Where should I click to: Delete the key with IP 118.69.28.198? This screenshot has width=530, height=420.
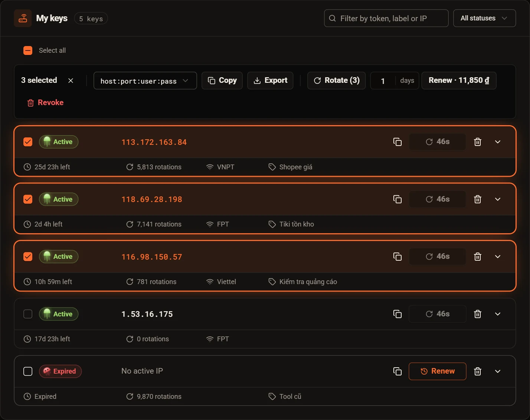pyautogui.click(x=478, y=199)
